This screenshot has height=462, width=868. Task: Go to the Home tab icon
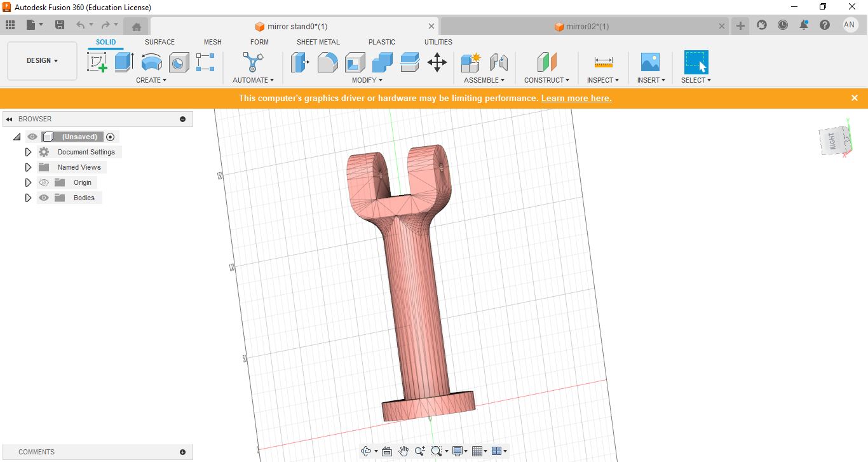137,26
